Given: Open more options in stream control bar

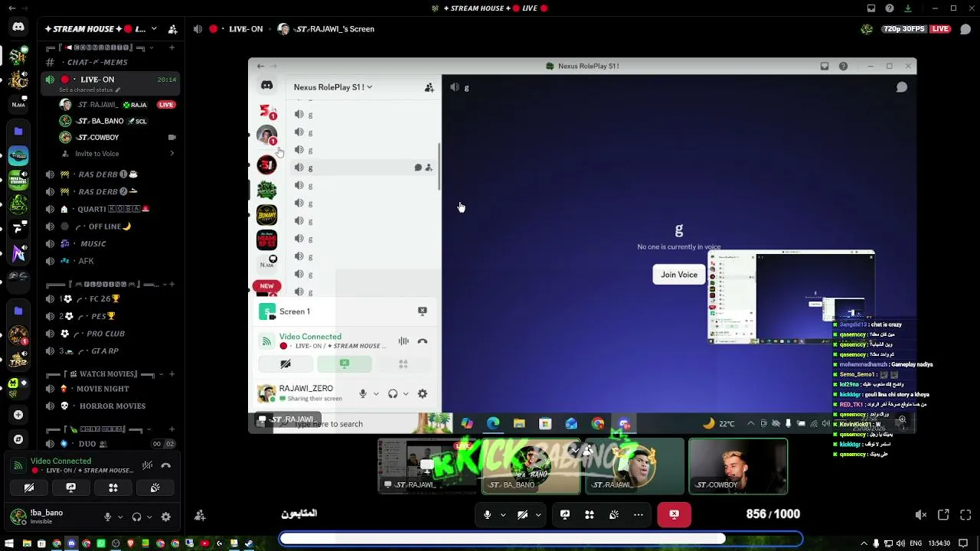Looking at the screenshot, I should click(638, 515).
